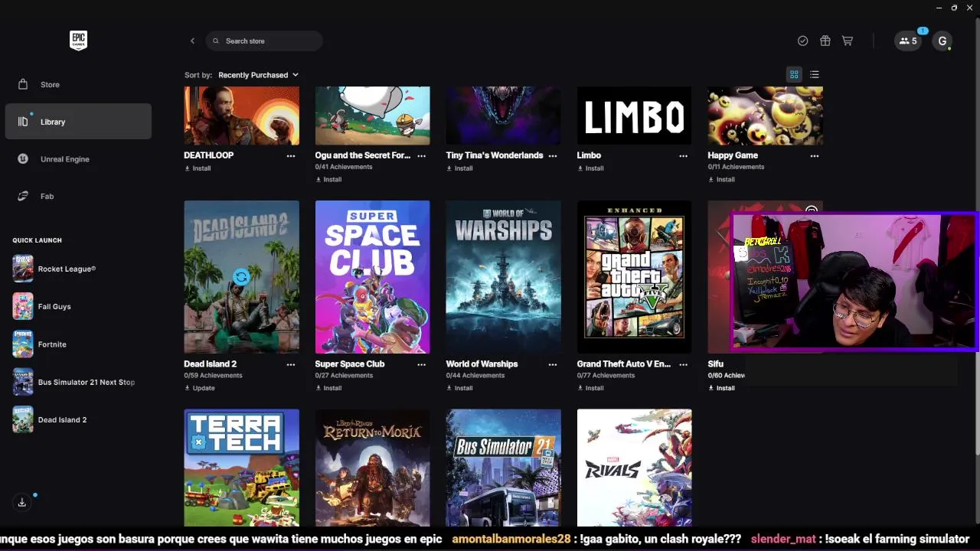Click the World of Warships title text

click(482, 364)
